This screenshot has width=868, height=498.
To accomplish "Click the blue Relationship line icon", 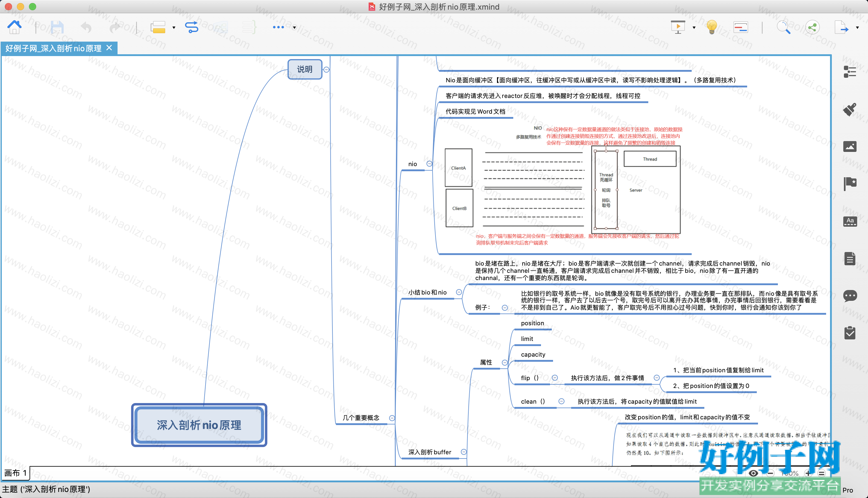I will pos(191,27).
